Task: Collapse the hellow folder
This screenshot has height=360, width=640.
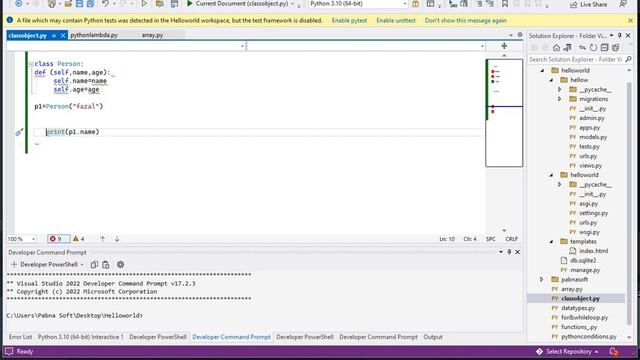Action: tap(551, 80)
